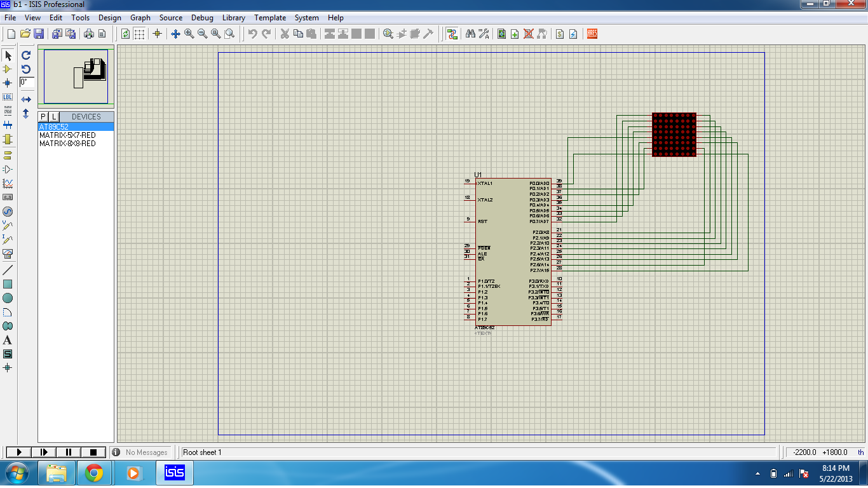Select the 2D Box drawing tool

(x=8, y=284)
